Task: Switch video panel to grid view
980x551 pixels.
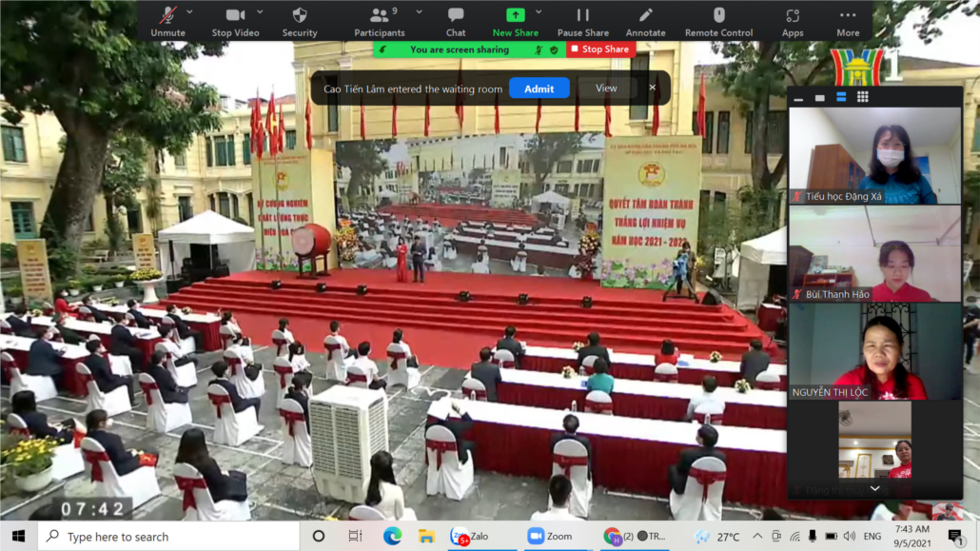Action: (863, 97)
